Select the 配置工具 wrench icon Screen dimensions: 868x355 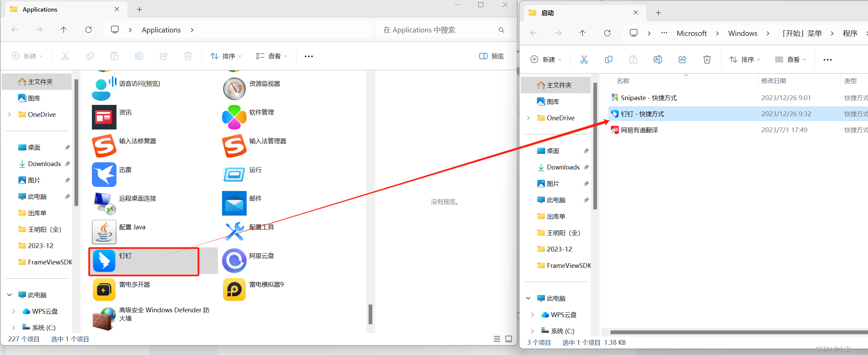coord(234,232)
